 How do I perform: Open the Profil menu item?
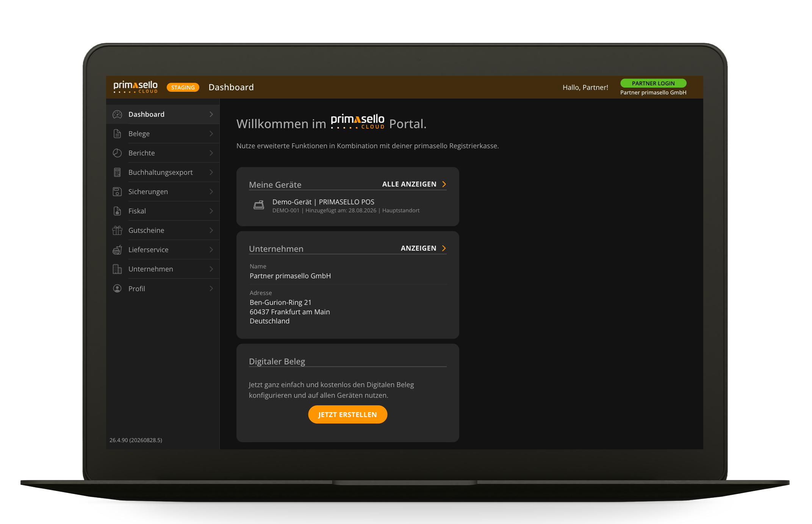tap(163, 289)
